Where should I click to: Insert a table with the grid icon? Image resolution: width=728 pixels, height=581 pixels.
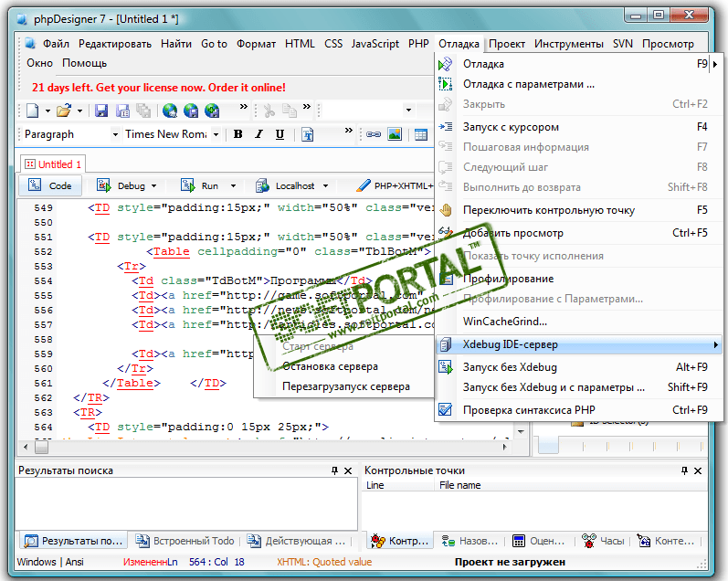[x=421, y=134]
